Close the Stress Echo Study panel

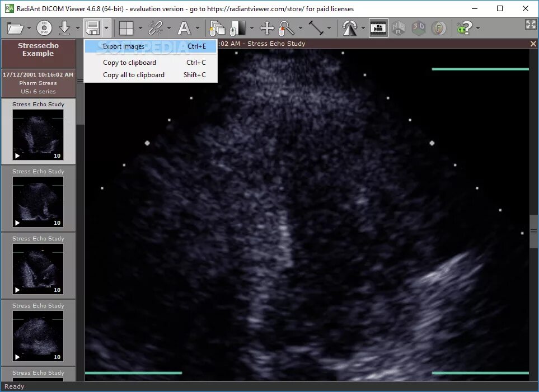pos(533,44)
